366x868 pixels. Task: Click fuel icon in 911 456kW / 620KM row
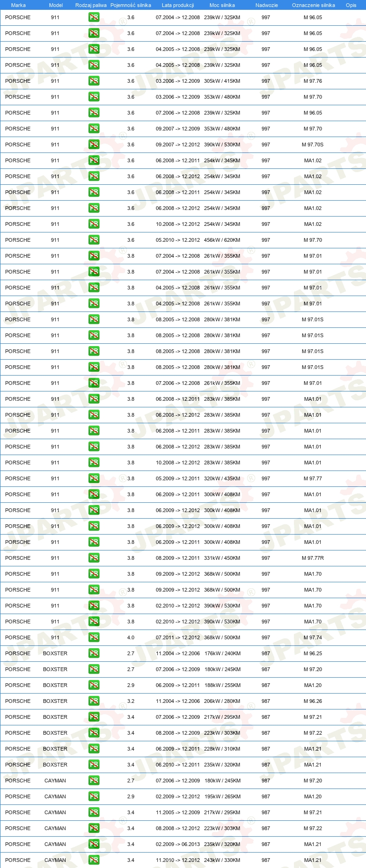(x=94, y=240)
